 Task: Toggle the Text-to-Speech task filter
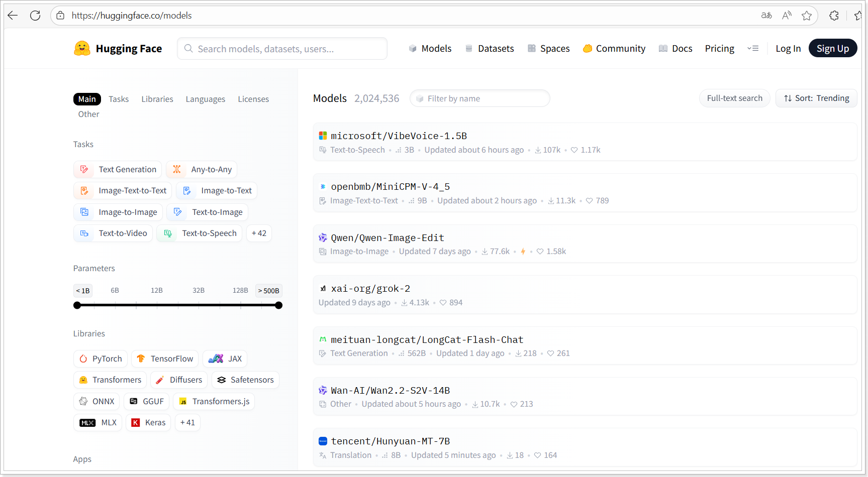tap(200, 233)
